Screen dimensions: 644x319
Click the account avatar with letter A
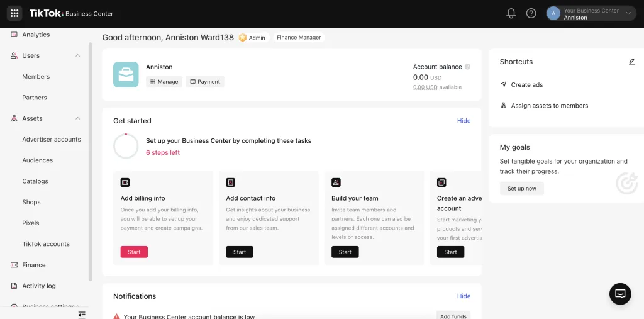pyautogui.click(x=553, y=14)
